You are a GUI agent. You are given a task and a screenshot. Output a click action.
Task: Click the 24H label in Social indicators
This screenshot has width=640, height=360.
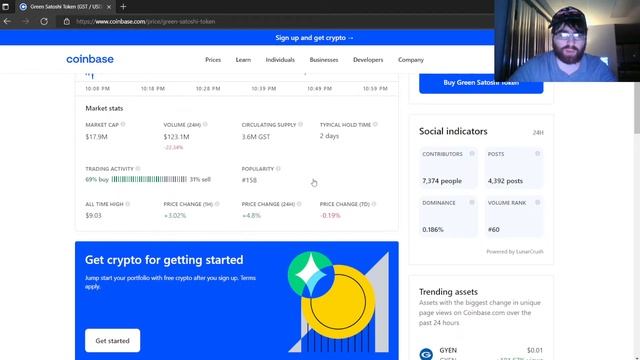(x=538, y=132)
